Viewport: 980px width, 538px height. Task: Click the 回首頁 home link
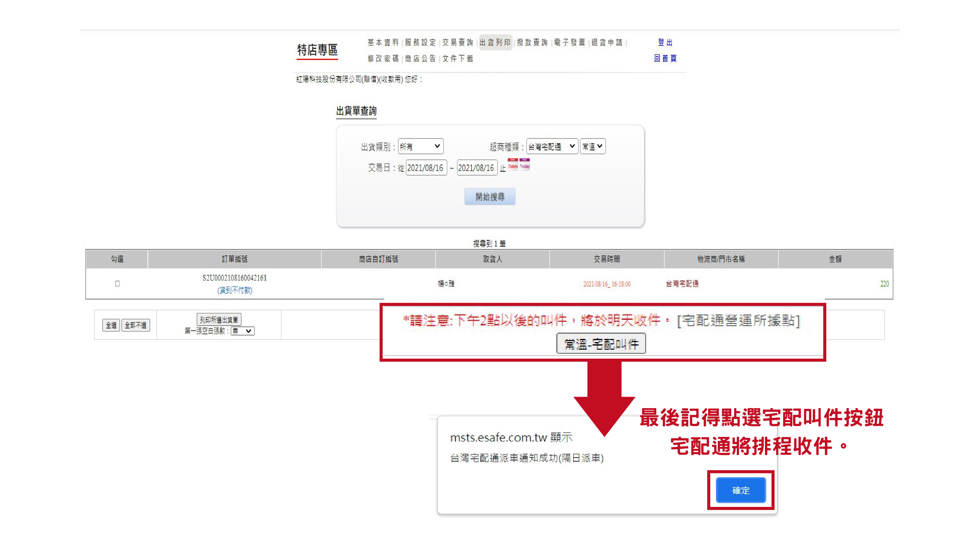665,58
